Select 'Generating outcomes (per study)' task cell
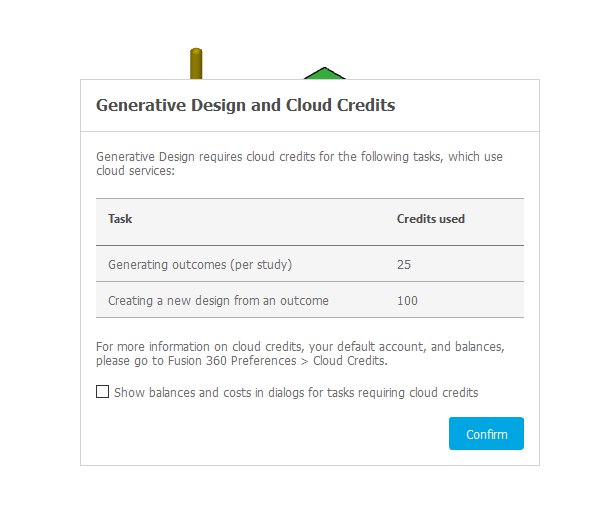Screen dimensions: 612x507 click(x=200, y=265)
